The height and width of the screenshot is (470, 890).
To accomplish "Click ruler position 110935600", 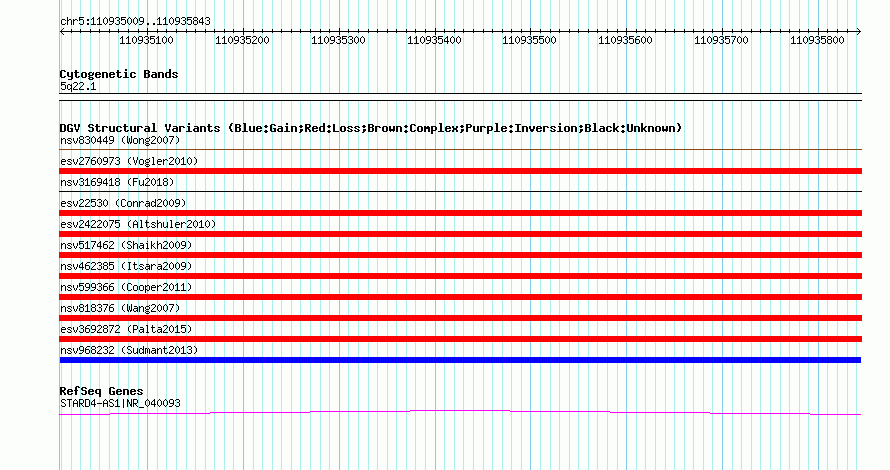I will coord(625,40).
